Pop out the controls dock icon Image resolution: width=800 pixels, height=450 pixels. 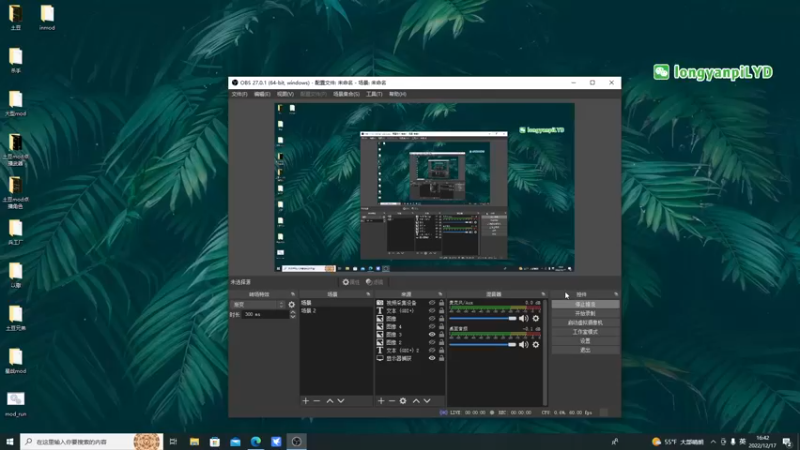pyautogui.click(x=616, y=294)
